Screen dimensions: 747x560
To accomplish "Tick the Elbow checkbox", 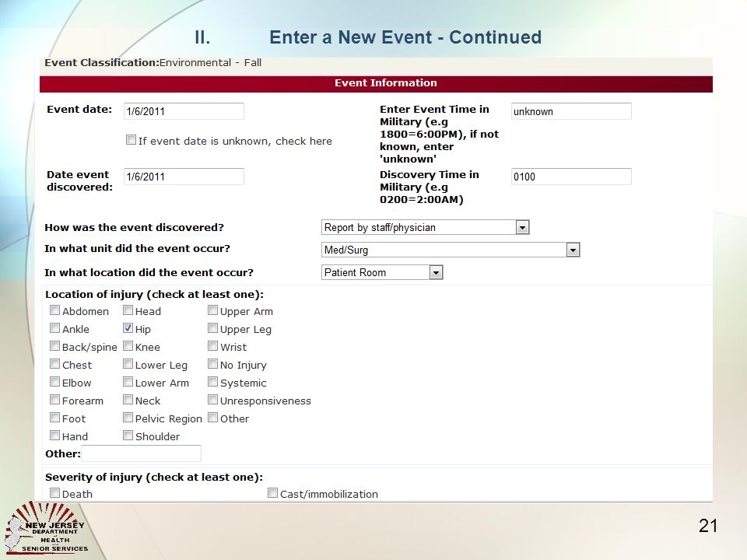I will pyautogui.click(x=54, y=382).
